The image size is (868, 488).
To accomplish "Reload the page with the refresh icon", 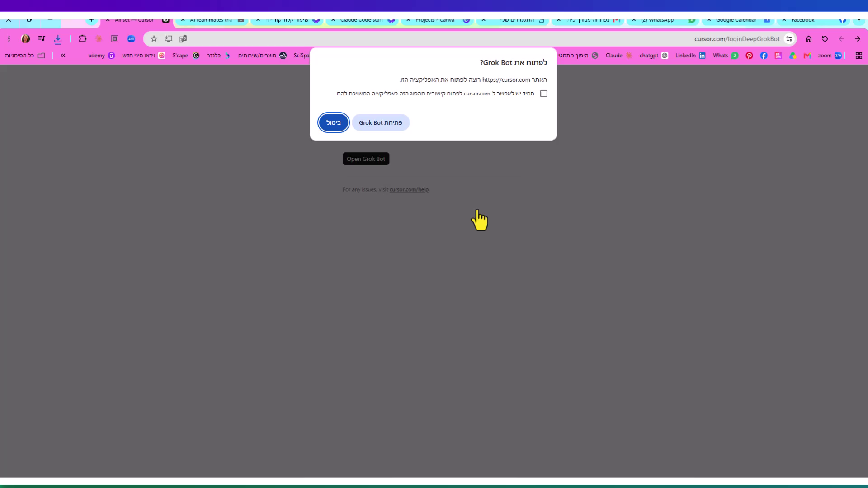I will click(x=825, y=39).
